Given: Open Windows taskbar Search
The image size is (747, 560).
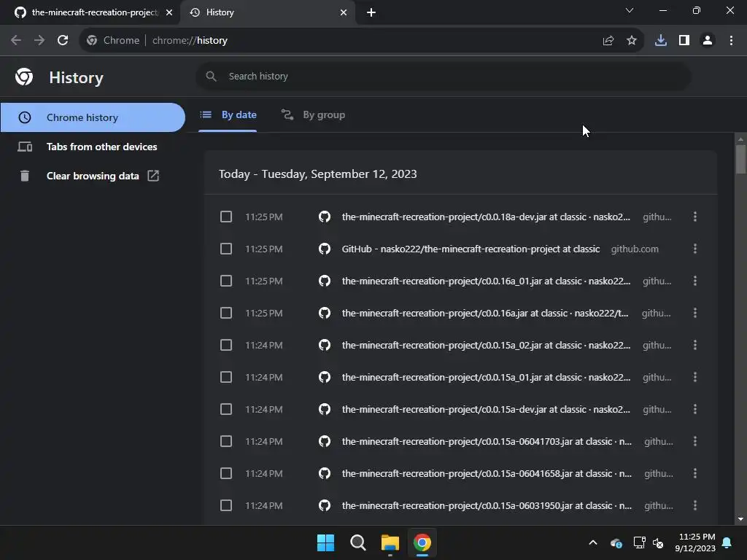Looking at the screenshot, I should coord(357,542).
